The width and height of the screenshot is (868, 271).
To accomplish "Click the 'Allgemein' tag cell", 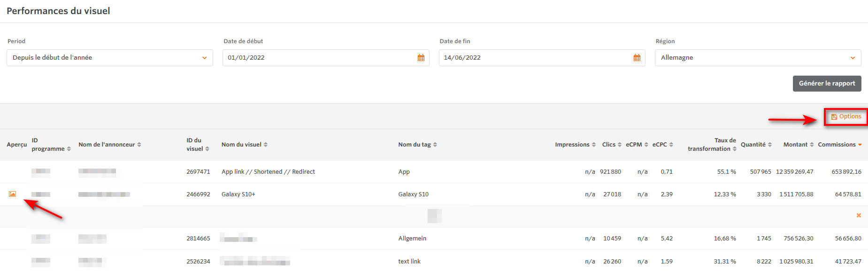I will coord(412,239).
